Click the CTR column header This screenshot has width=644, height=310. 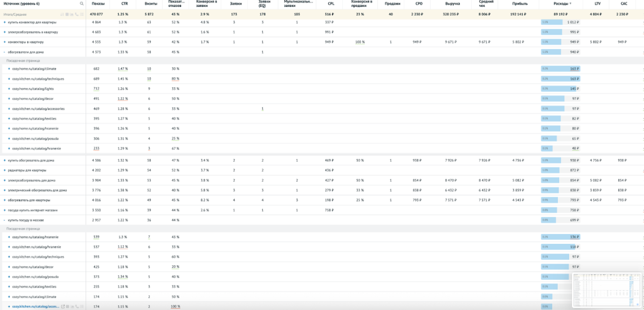125,4
